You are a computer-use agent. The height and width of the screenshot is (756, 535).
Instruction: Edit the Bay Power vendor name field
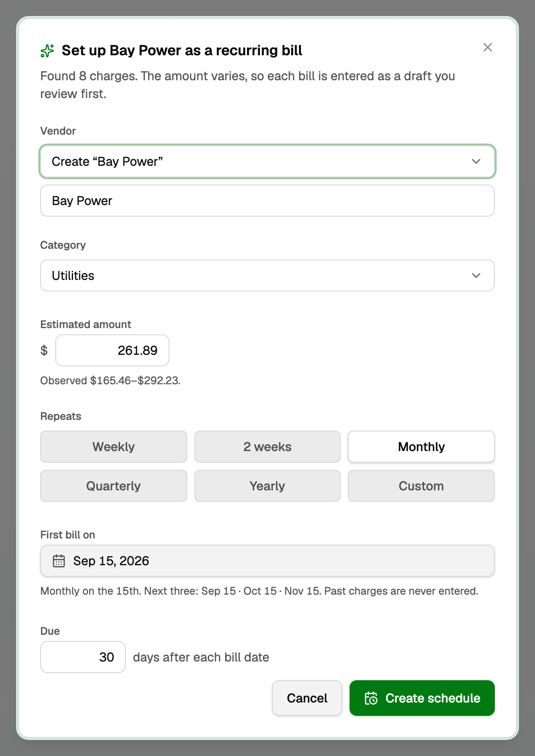click(267, 201)
